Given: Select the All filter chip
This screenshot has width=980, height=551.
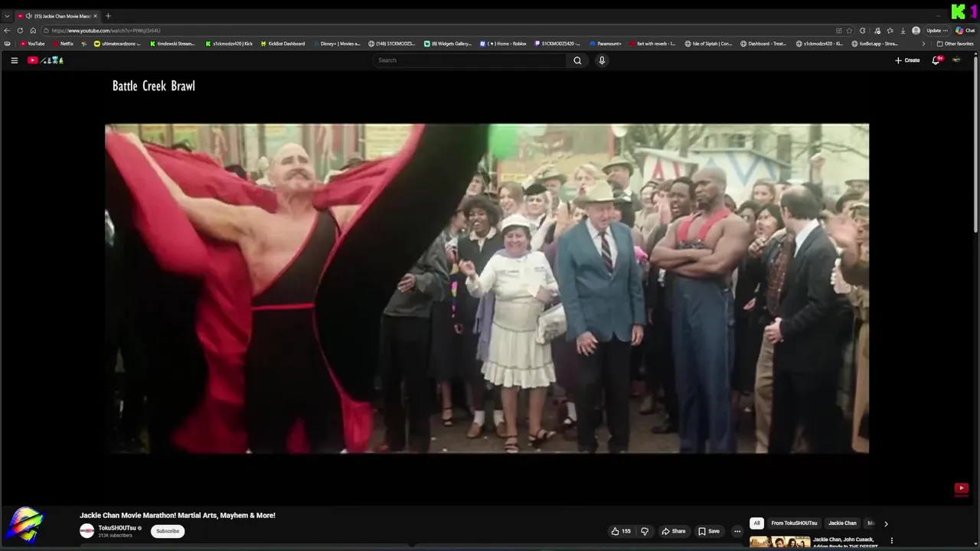Looking at the screenshot, I should [x=756, y=523].
